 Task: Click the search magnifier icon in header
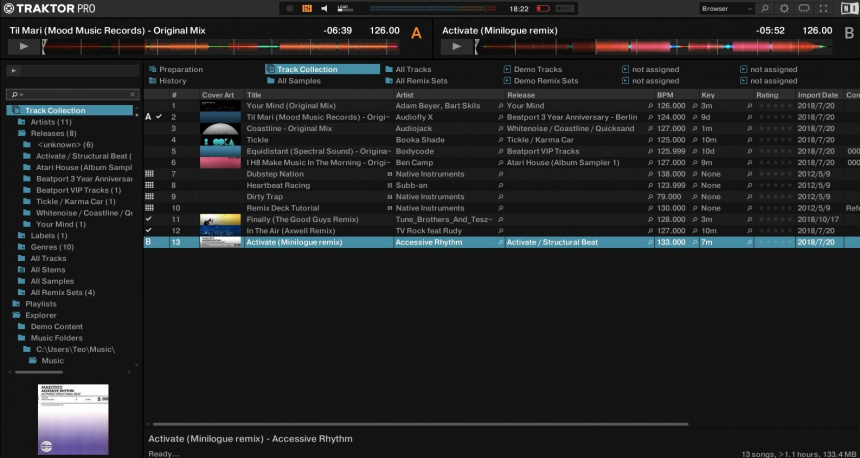point(764,8)
